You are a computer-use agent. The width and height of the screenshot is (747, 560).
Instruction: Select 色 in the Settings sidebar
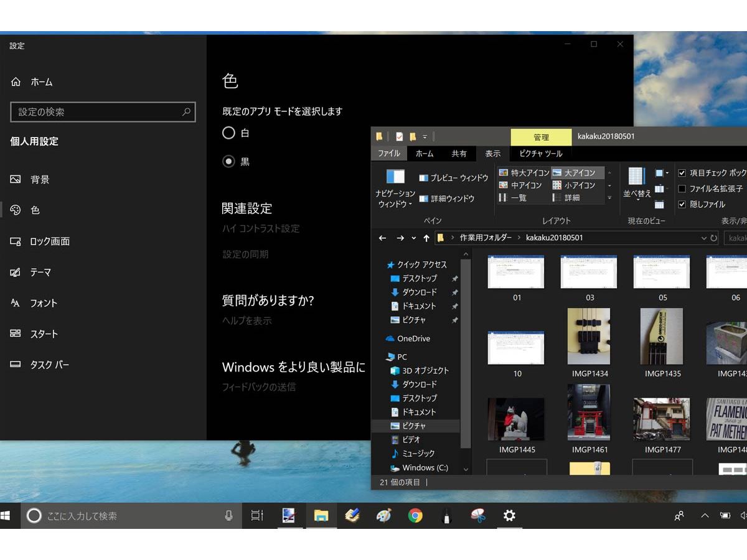point(25,210)
